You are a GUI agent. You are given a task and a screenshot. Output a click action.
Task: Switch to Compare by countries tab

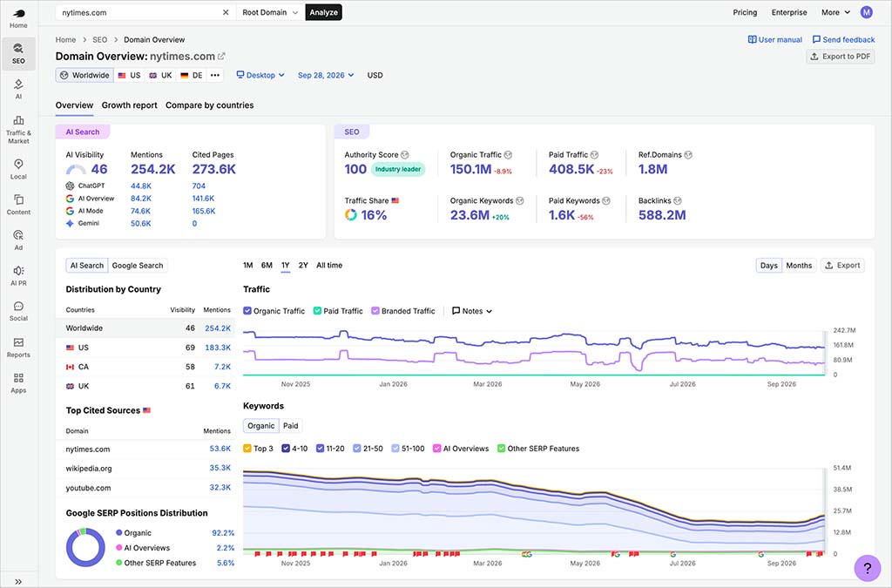(209, 105)
